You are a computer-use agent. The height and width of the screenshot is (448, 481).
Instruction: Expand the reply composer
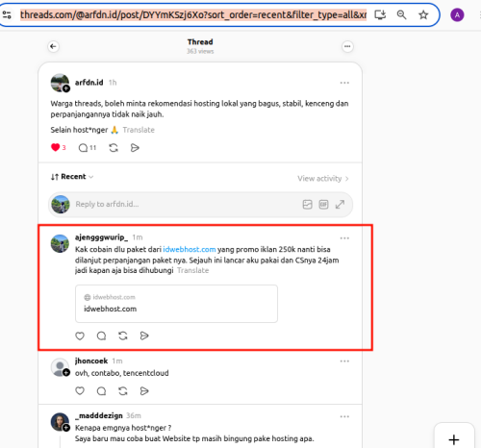click(x=340, y=204)
